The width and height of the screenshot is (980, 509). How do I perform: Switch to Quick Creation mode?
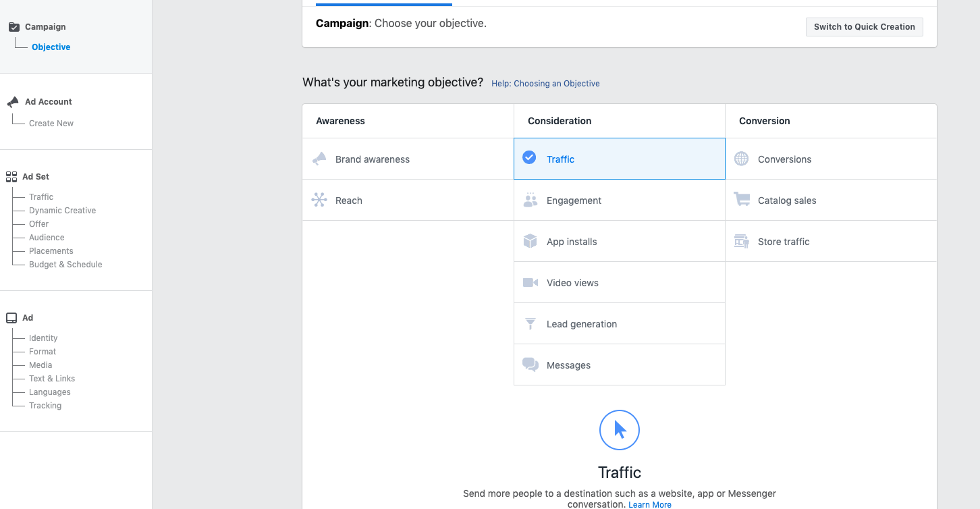(x=864, y=27)
